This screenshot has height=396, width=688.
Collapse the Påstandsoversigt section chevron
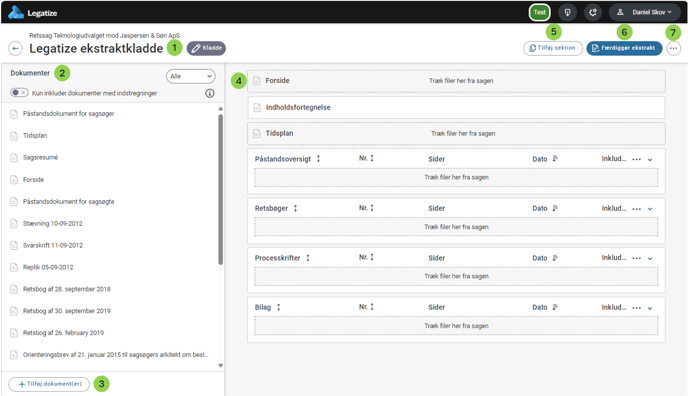(x=650, y=160)
